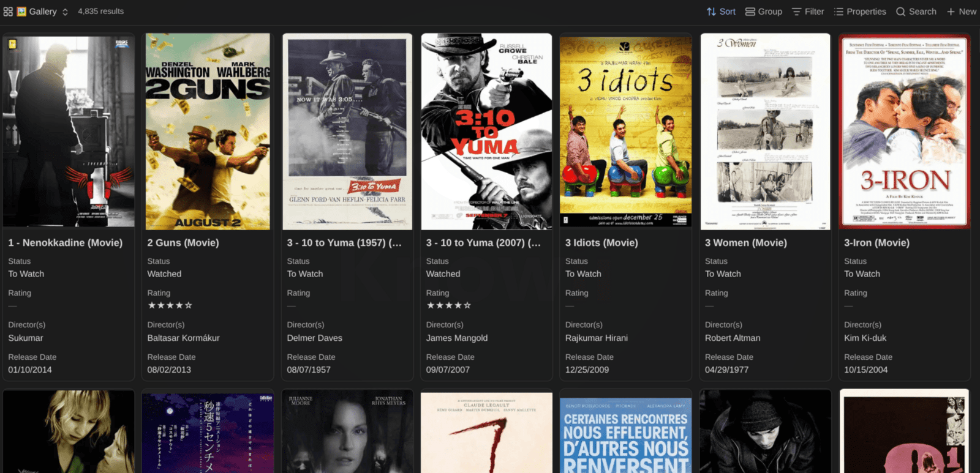Open the Sort options
The height and width of the screenshot is (473, 980).
pyautogui.click(x=721, y=12)
